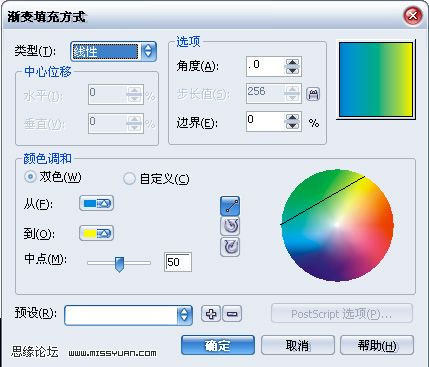Close the 渐变填充方式 dialog
The image size is (429, 367).
pos(413,15)
